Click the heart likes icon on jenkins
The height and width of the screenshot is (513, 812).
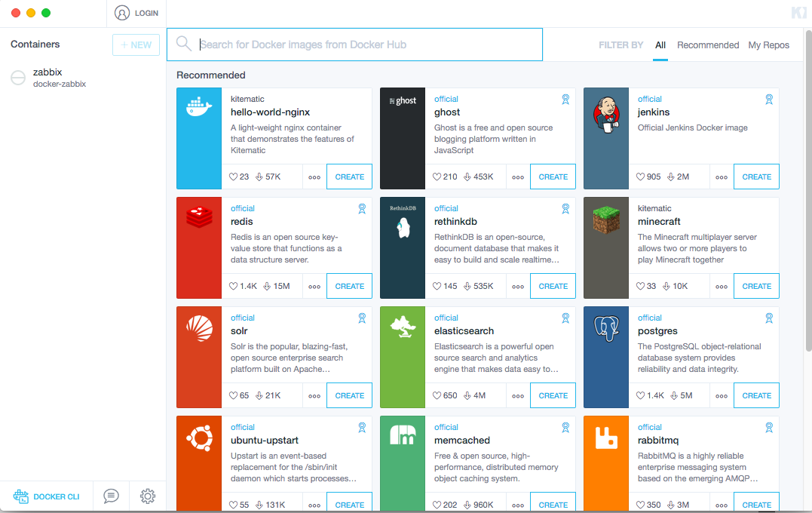point(641,177)
